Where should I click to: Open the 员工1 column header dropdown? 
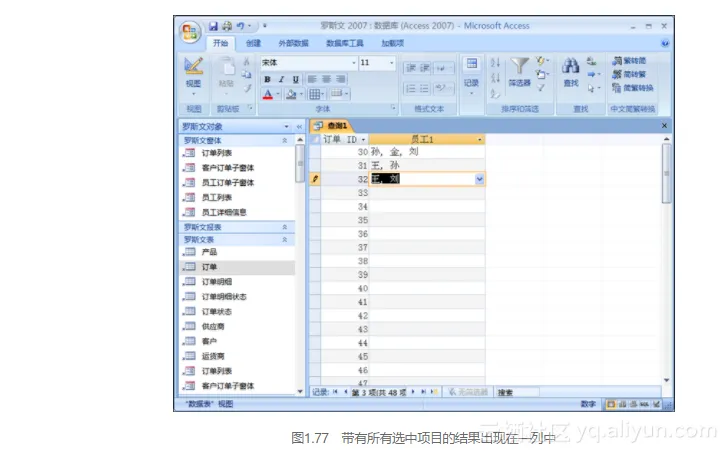tap(480, 140)
